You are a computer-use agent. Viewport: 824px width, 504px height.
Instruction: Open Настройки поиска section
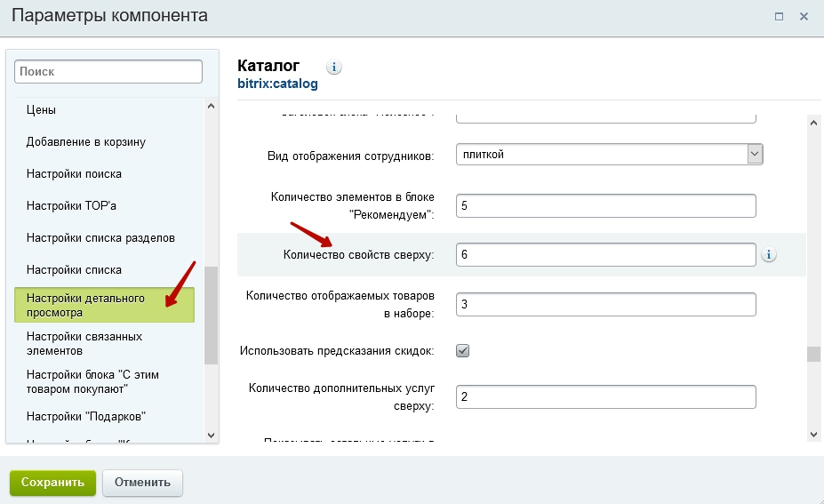(x=74, y=174)
